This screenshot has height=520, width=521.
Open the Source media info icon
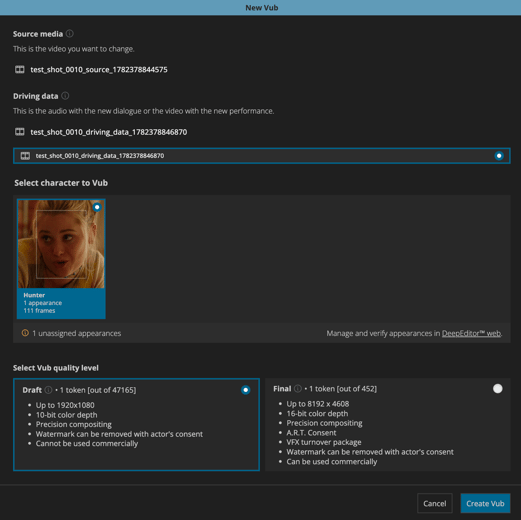coord(70,34)
